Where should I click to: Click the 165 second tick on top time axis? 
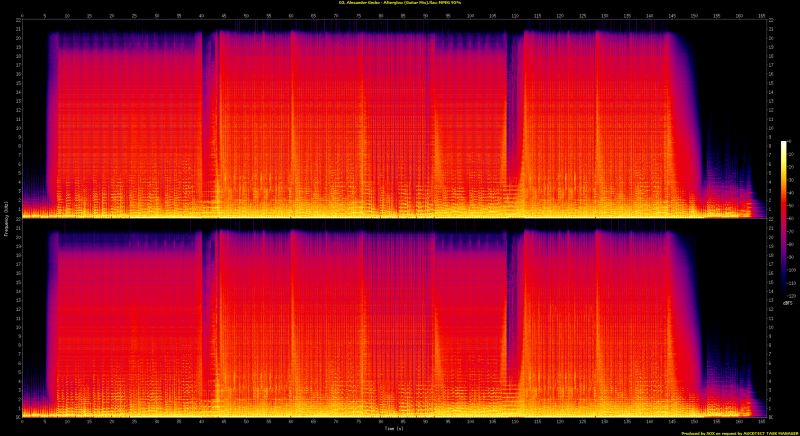pyautogui.click(x=761, y=15)
